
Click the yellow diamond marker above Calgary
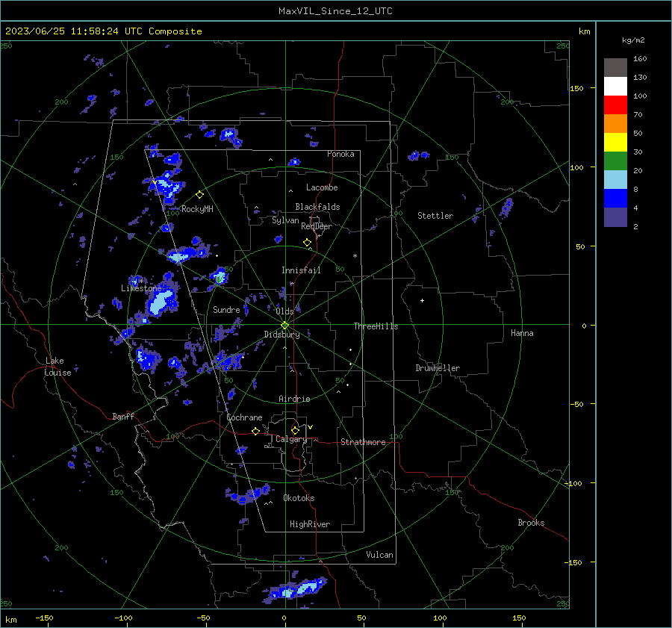coord(295,430)
